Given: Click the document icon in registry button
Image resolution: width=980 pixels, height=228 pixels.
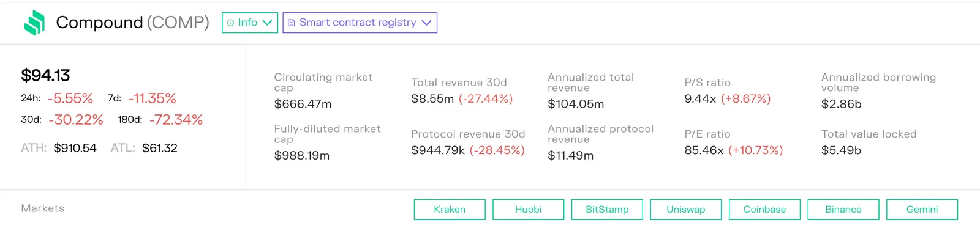Looking at the screenshot, I should point(292,23).
